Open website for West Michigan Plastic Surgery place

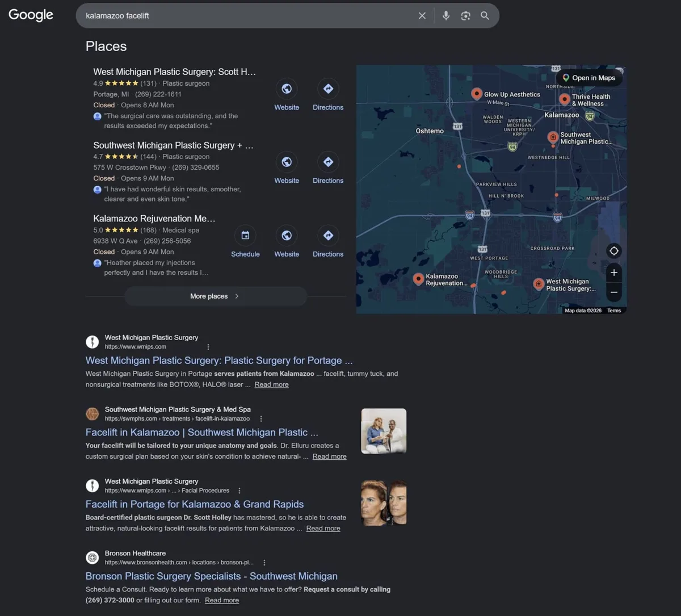tap(287, 95)
